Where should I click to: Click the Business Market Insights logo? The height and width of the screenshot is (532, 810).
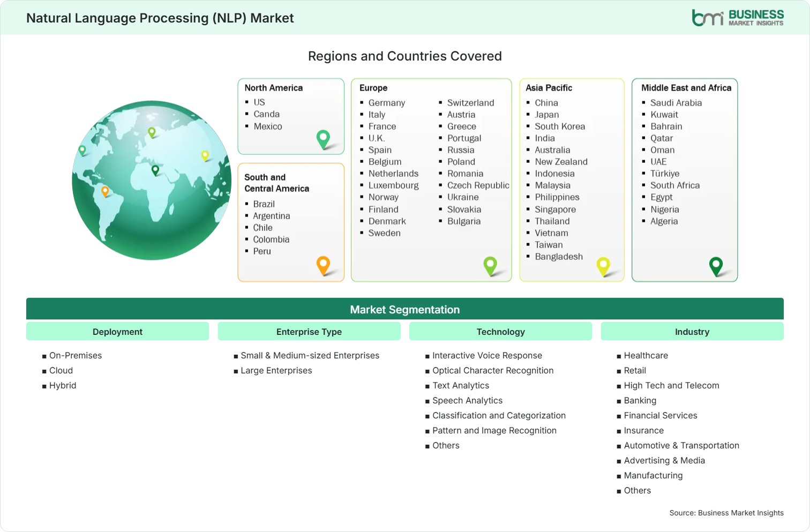pos(738,18)
